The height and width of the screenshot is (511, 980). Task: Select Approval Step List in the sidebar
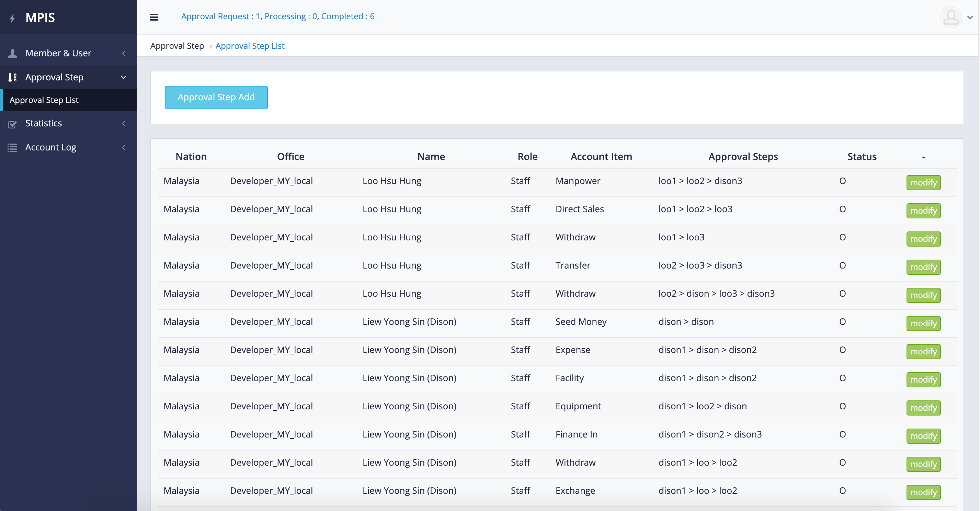pos(44,100)
